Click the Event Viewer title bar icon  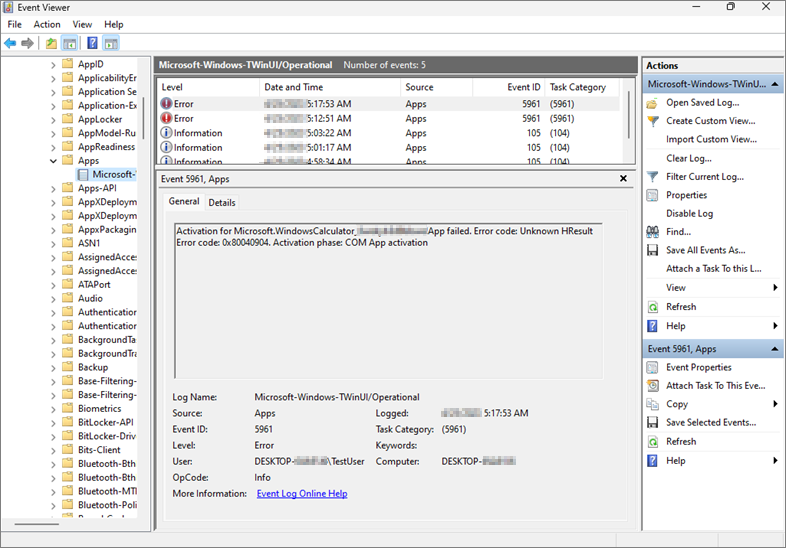point(8,7)
